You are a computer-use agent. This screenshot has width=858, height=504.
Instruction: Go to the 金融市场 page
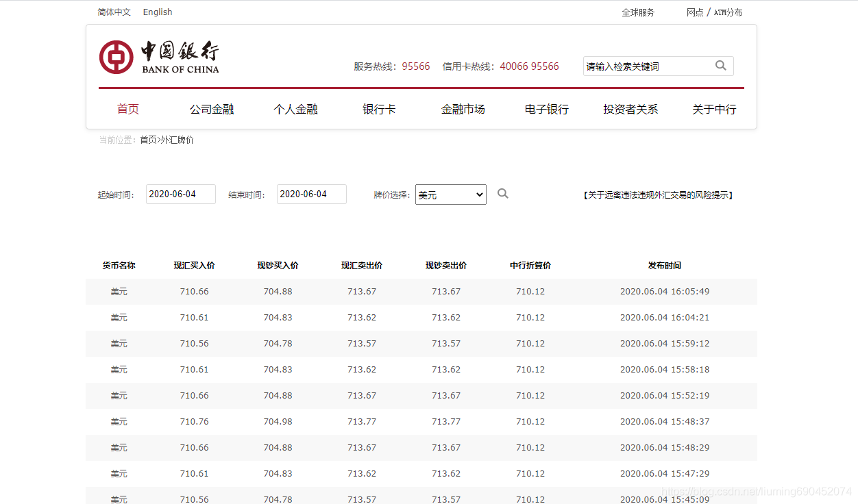pos(463,108)
